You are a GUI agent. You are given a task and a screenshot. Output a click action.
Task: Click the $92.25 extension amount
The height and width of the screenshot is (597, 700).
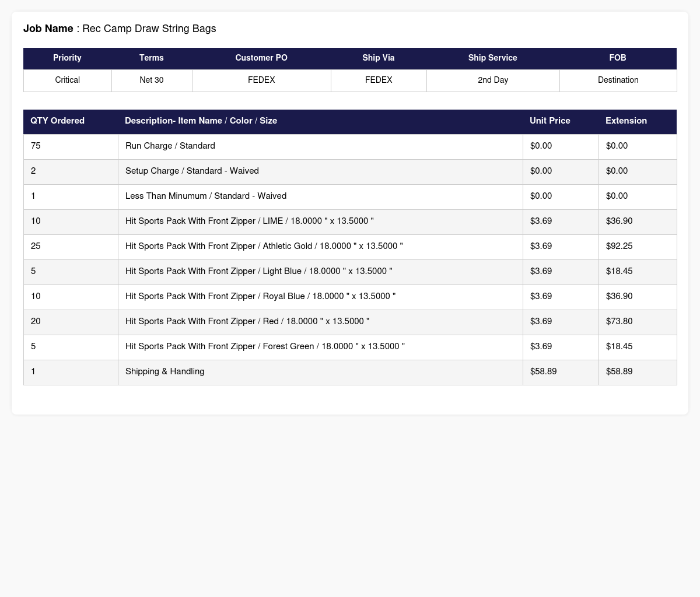click(619, 246)
